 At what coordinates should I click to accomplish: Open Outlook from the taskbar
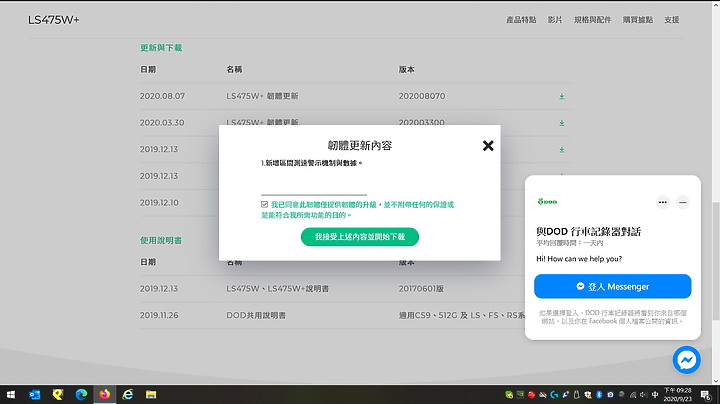tap(34, 394)
